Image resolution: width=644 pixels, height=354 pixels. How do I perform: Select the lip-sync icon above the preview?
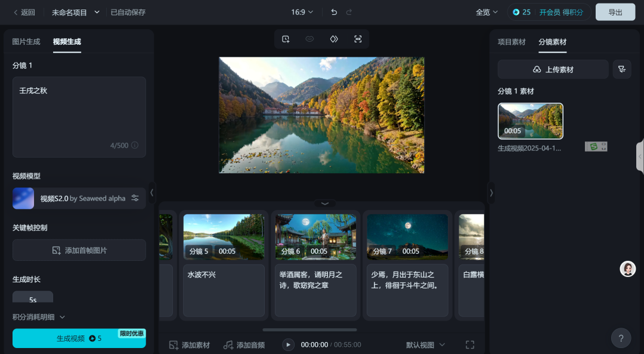[x=309, y=38]
